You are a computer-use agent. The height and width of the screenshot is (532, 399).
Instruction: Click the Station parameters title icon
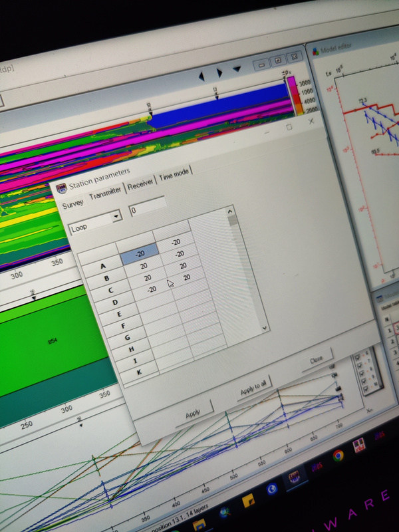(x=61, y=188)
